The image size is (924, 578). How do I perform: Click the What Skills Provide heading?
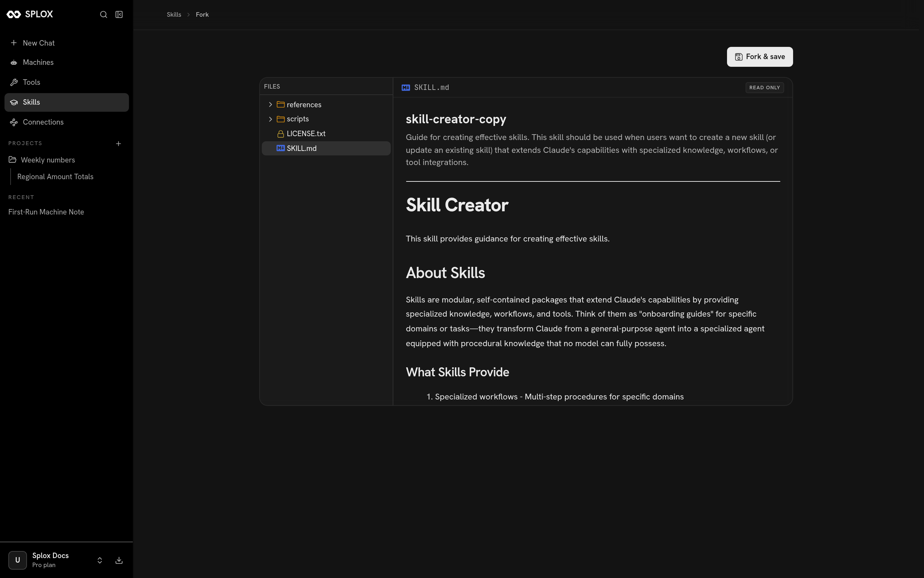pyautogui.click(x=458, y=372)
